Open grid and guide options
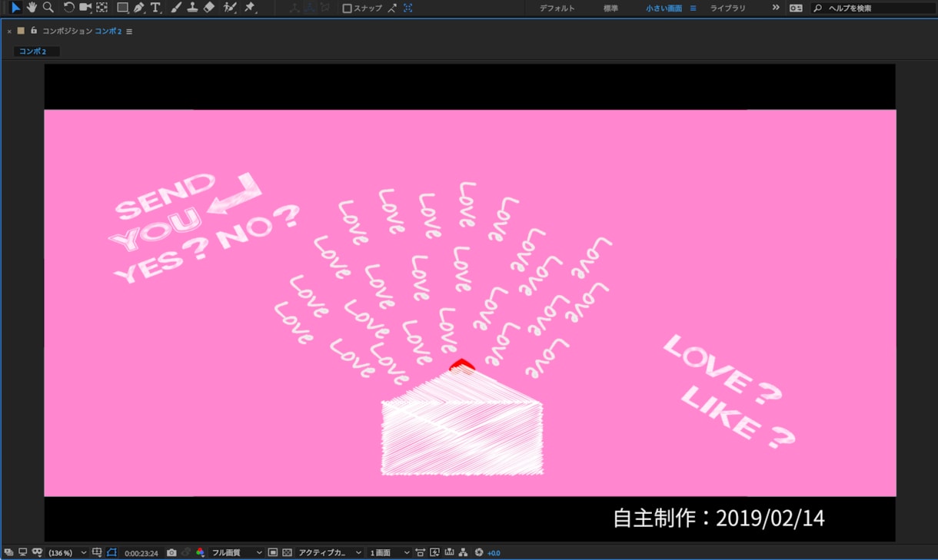Screen dimensions: 938x560 (97, 552)
